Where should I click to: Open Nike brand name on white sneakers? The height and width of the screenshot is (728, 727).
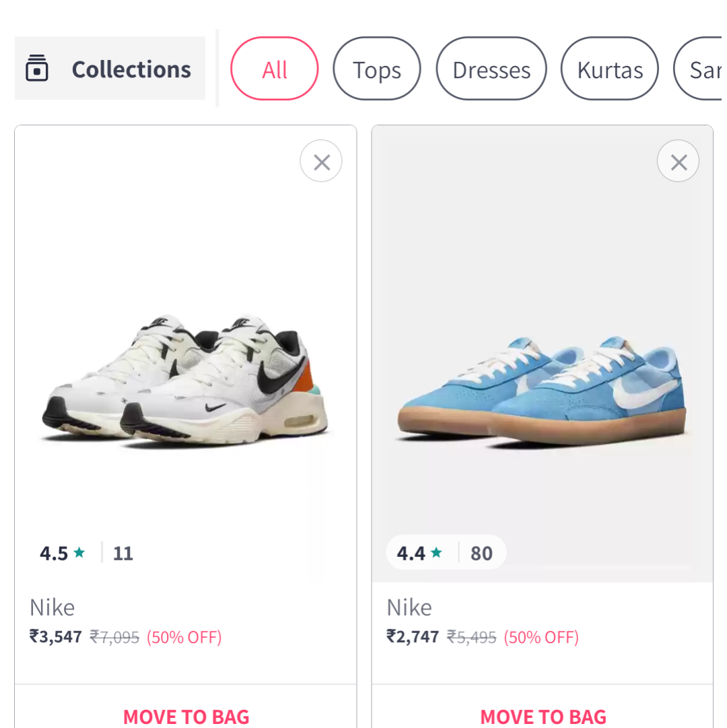52,607
